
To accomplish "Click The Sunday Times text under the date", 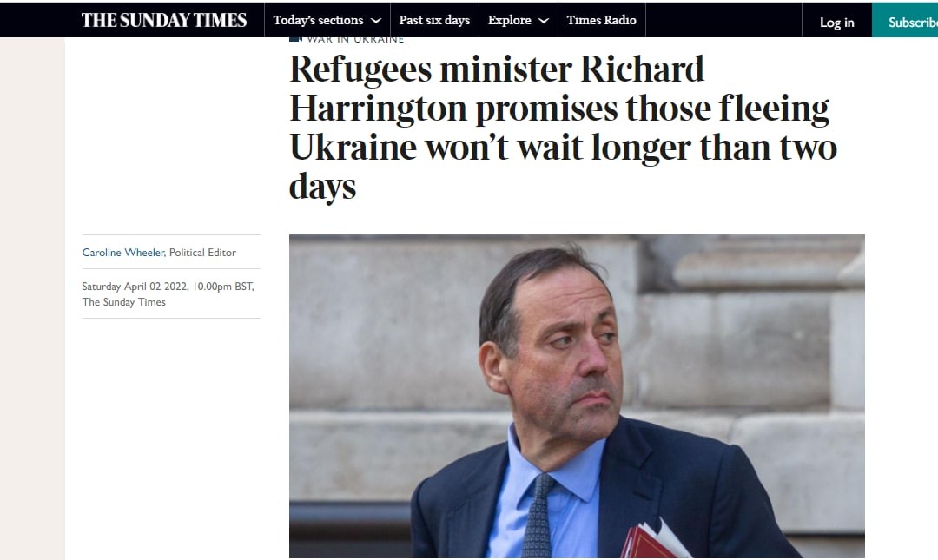I will click(x=124, y=302).
